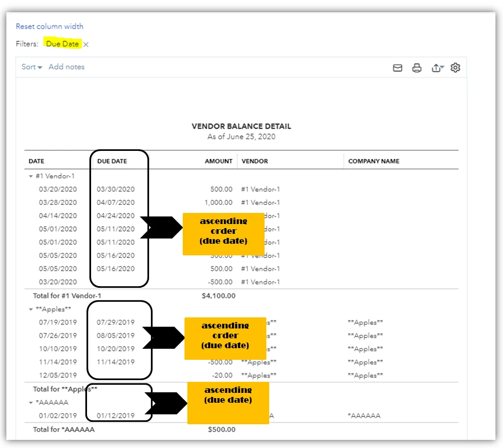
Task: Click the 07/19/2019 date cell
Action: [x=58, y=322]
